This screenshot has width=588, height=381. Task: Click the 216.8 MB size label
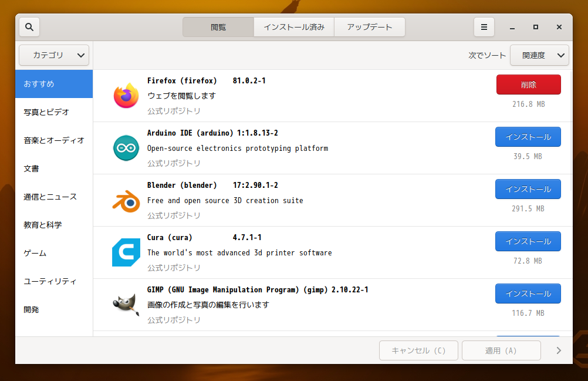pos(528,104)
